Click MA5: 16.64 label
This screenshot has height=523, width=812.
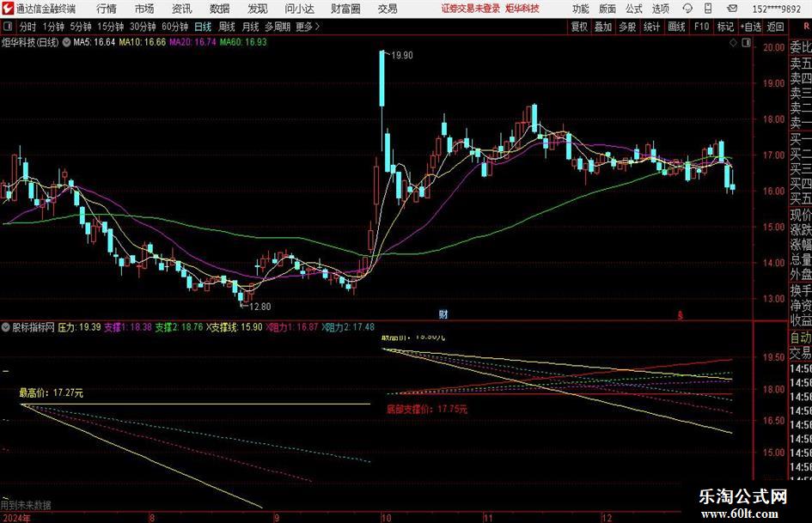point(95,42)
